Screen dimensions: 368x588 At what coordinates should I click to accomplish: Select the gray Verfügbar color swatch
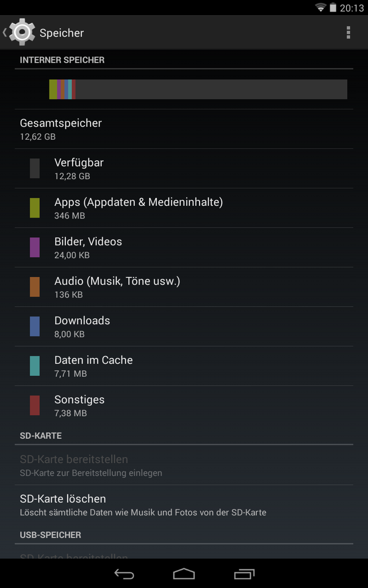click(x=35, y=168)
